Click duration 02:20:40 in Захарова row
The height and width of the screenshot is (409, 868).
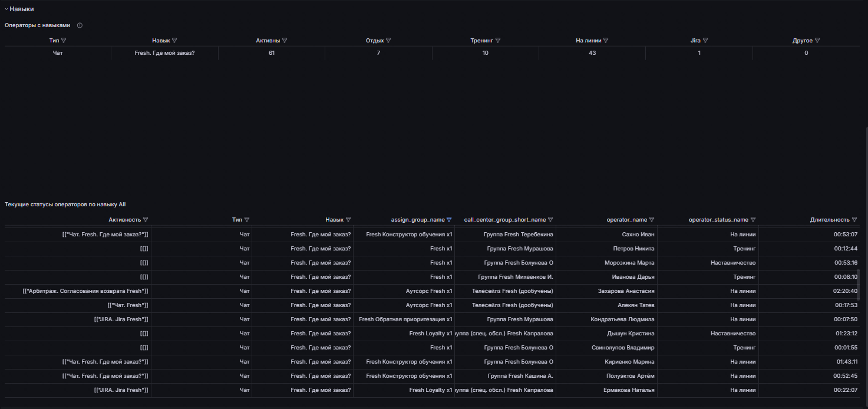846,291
